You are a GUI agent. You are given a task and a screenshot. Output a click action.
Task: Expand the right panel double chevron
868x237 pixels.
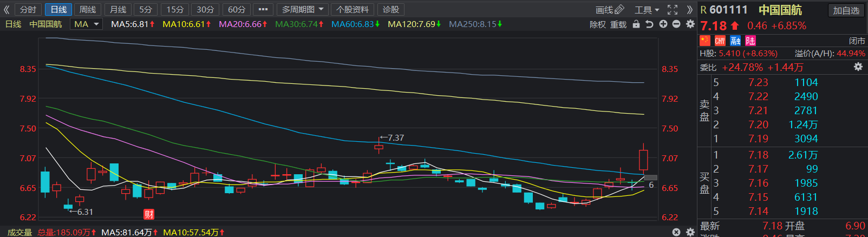[689, 10]
